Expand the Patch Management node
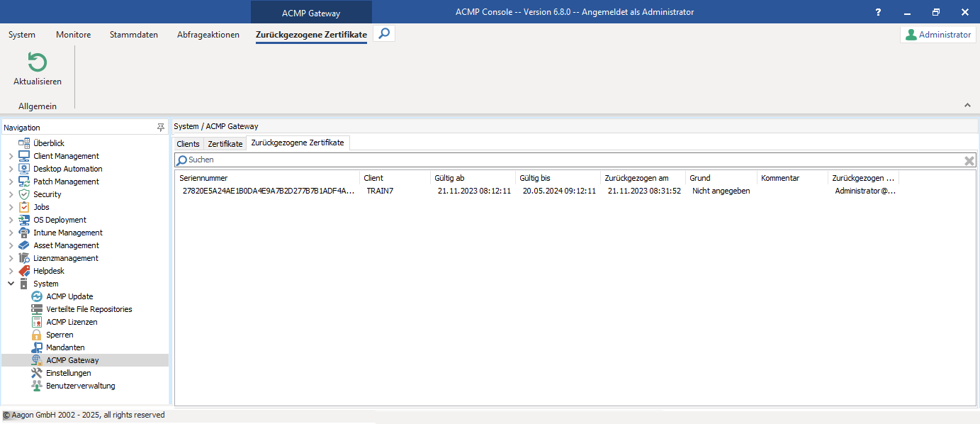This screenshot has width=980, height=424. coord(11,181)
